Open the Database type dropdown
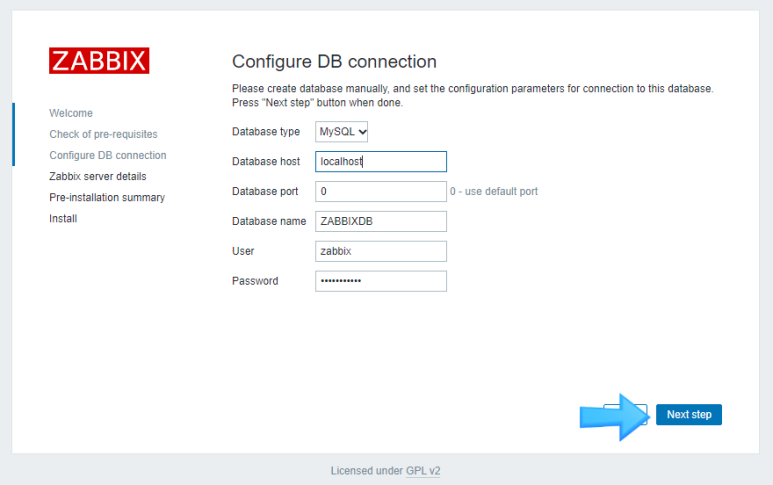The height and width of the screenshot is (485, 773). [x=342, y=132]
